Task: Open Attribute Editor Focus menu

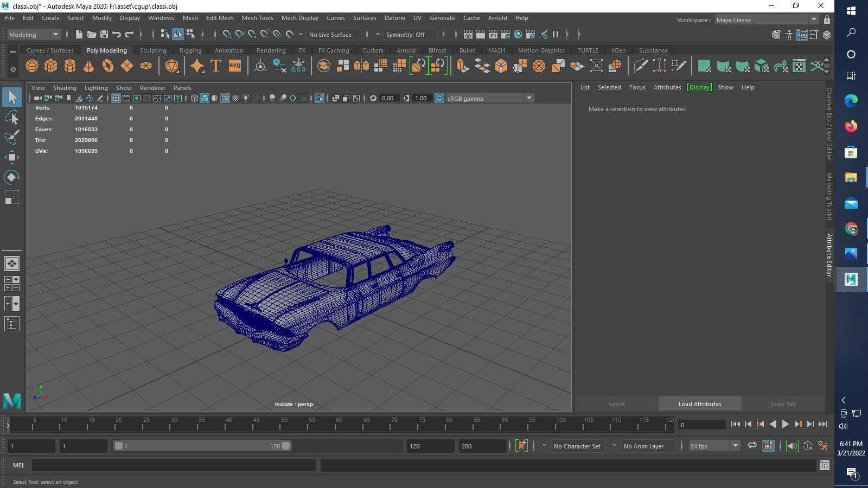Action: [x=637, y=87]
